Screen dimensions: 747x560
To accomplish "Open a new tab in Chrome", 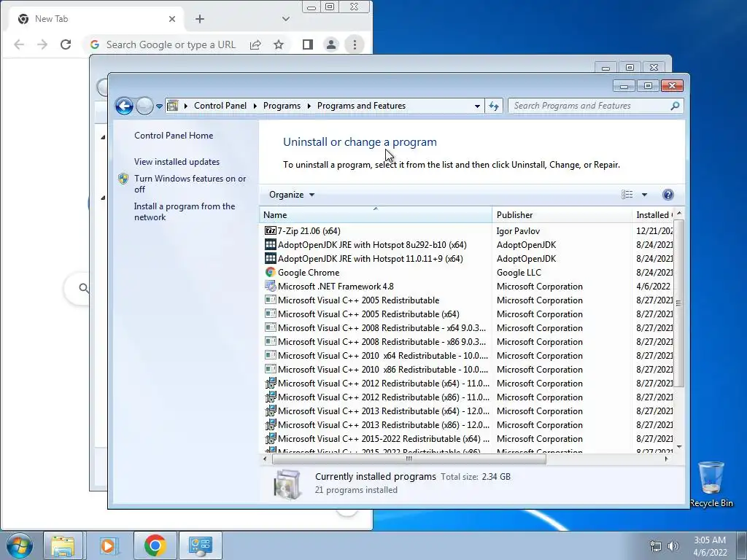I will [x=200, y=19].
